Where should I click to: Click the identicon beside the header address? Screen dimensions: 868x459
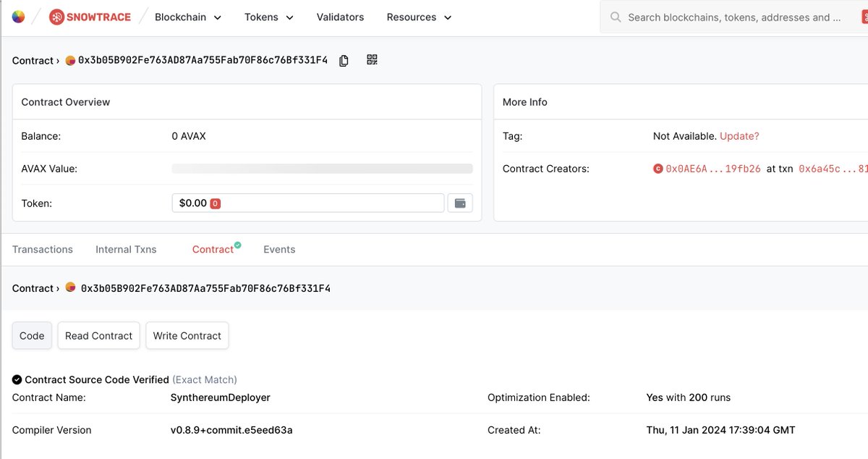pos(70,61)
